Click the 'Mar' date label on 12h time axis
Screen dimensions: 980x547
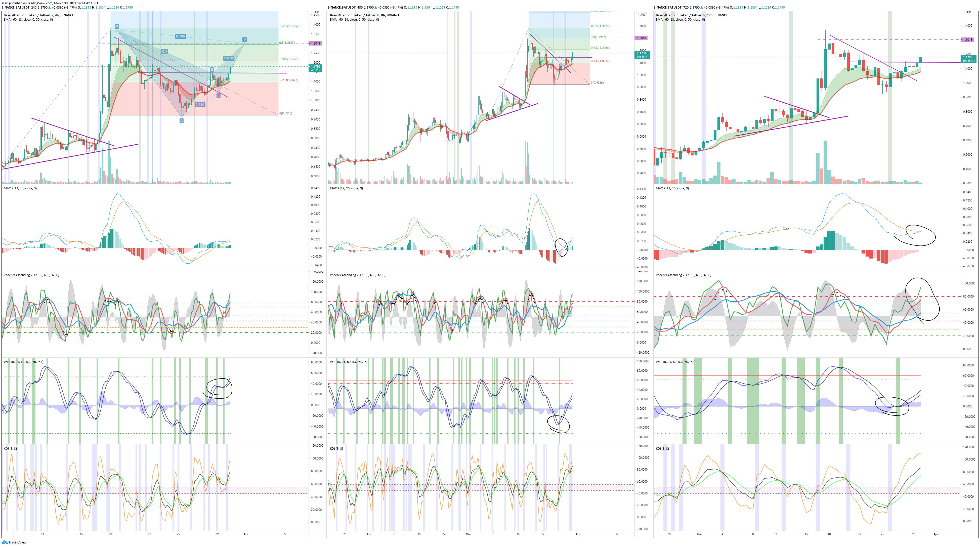[x=699, y=534]
